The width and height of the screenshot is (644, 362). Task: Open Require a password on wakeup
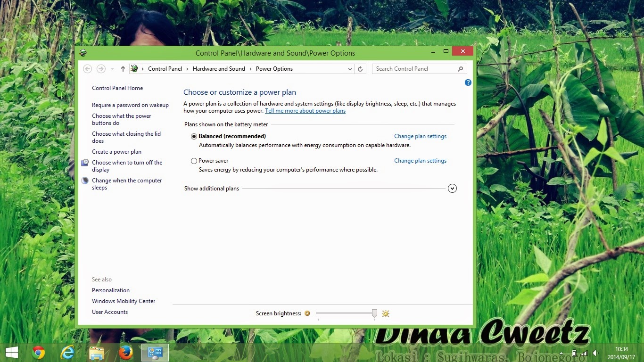click(x=130, y=105)
